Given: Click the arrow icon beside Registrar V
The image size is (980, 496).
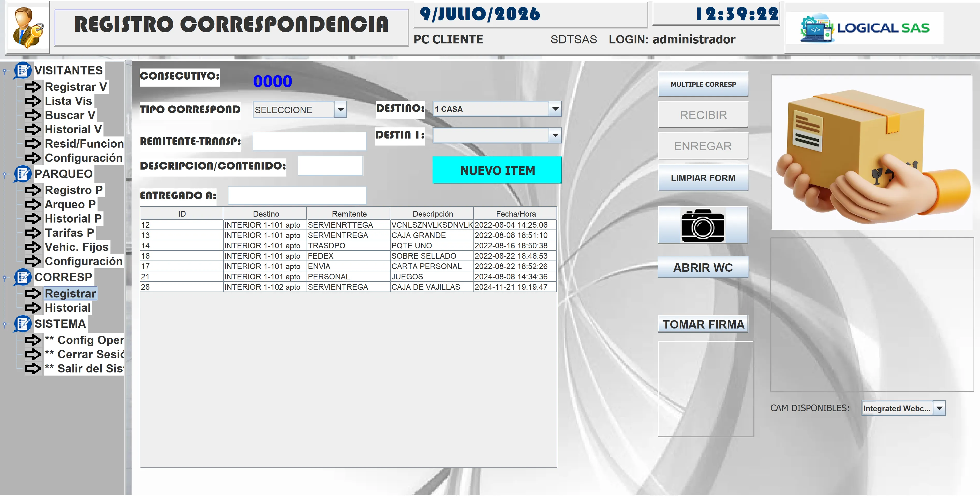Looking at the screenshot, I should tap(33, 87).
